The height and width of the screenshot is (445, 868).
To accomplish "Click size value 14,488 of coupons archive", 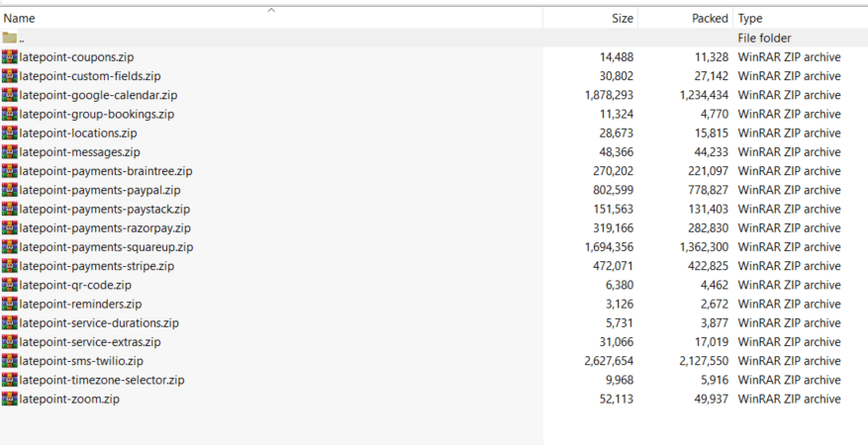I will 617,57.
